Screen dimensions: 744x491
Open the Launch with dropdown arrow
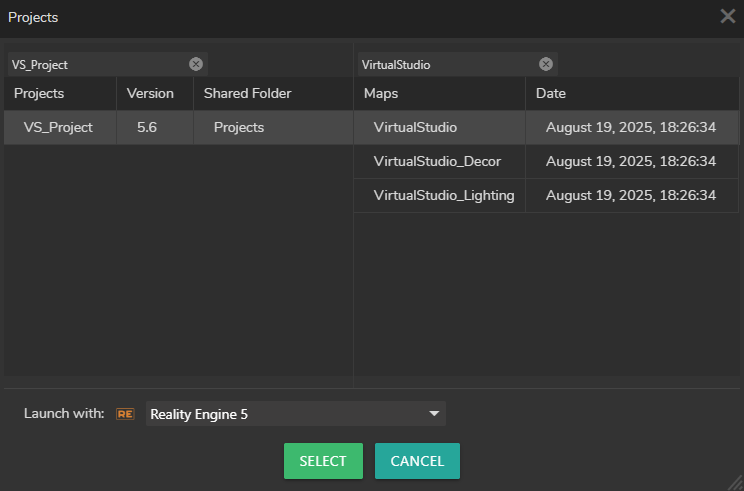434,414
